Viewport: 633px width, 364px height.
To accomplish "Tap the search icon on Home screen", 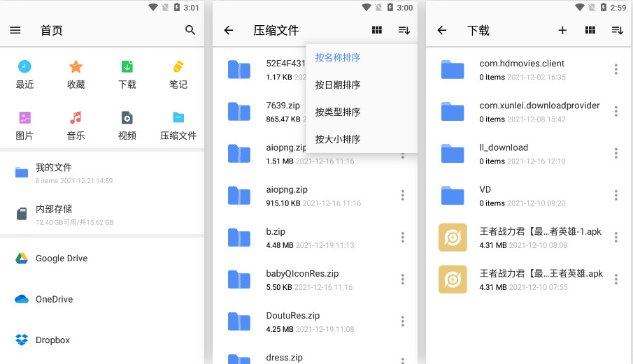I will click(x=190, y=30).
